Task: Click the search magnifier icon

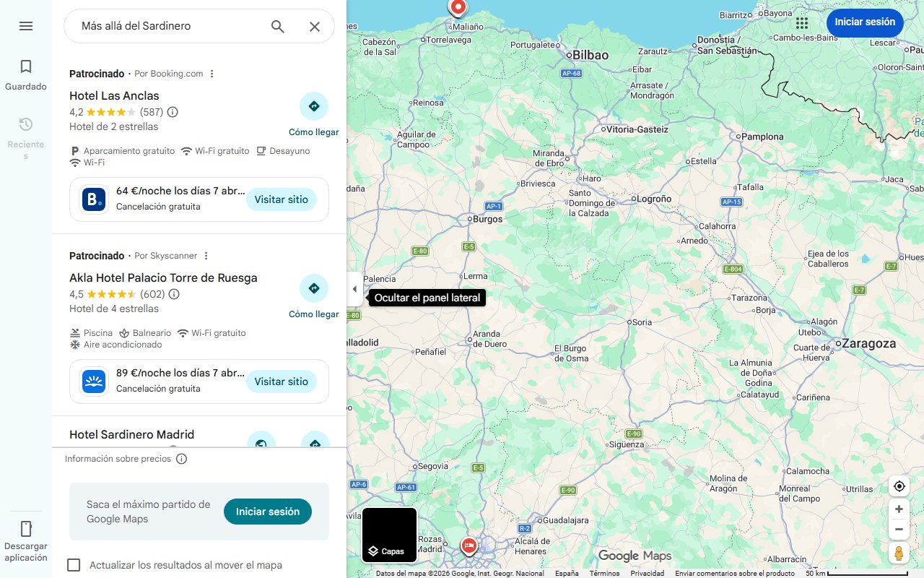Action: point(278,26)
